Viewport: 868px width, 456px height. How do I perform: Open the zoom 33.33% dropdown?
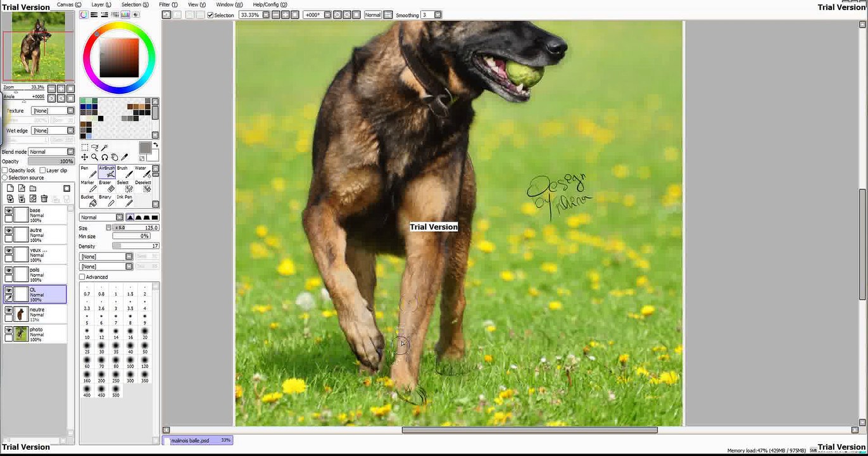pyautogui.click(x=266, y=15)
